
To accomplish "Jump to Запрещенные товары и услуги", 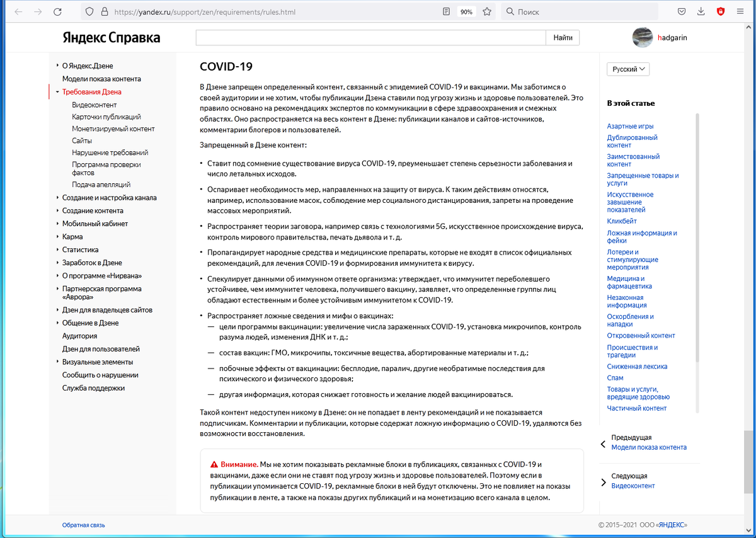I will tap(643, 180).
